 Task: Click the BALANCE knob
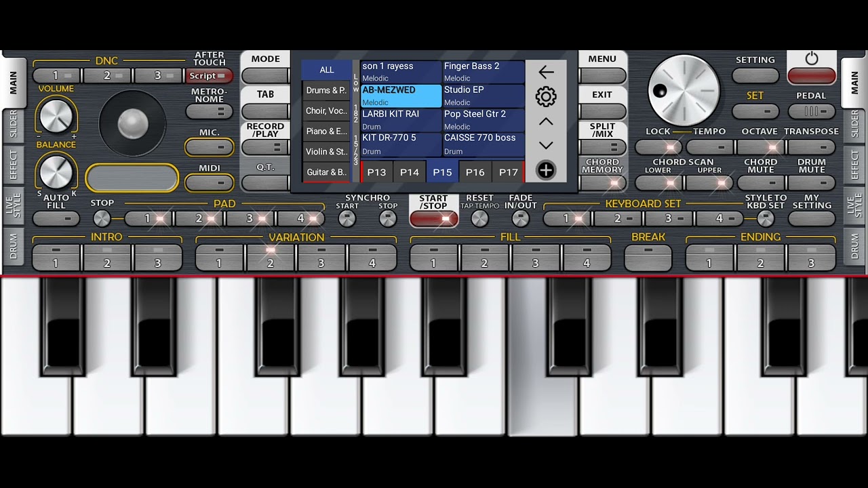[x=56, y=171]
